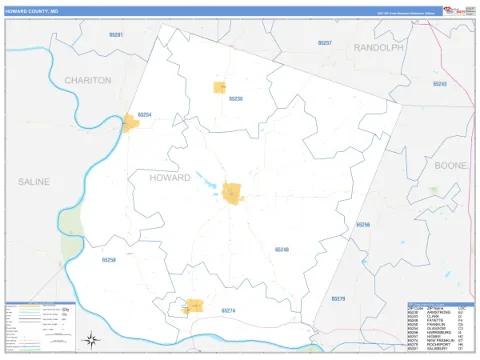The image size is (480, 360).
Task: Click ZIP code label 65250 on the map
Action: tap(109, 260)
